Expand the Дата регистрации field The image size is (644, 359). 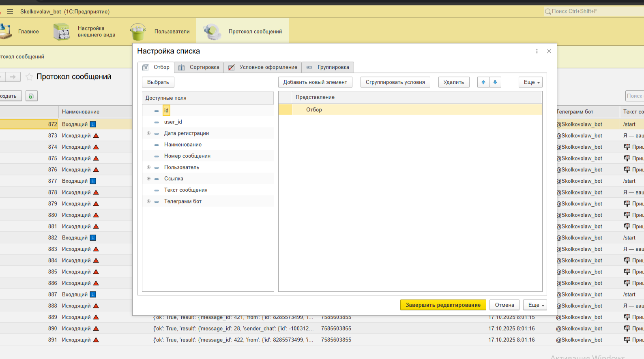pyautogui.click(x=148, y=133)
